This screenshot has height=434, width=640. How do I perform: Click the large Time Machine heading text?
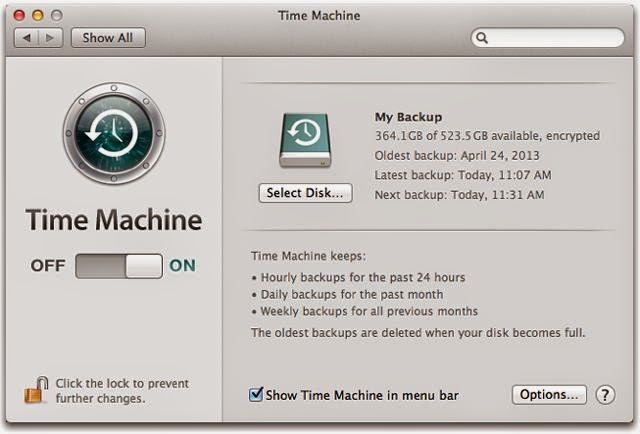tap(114, 220)
